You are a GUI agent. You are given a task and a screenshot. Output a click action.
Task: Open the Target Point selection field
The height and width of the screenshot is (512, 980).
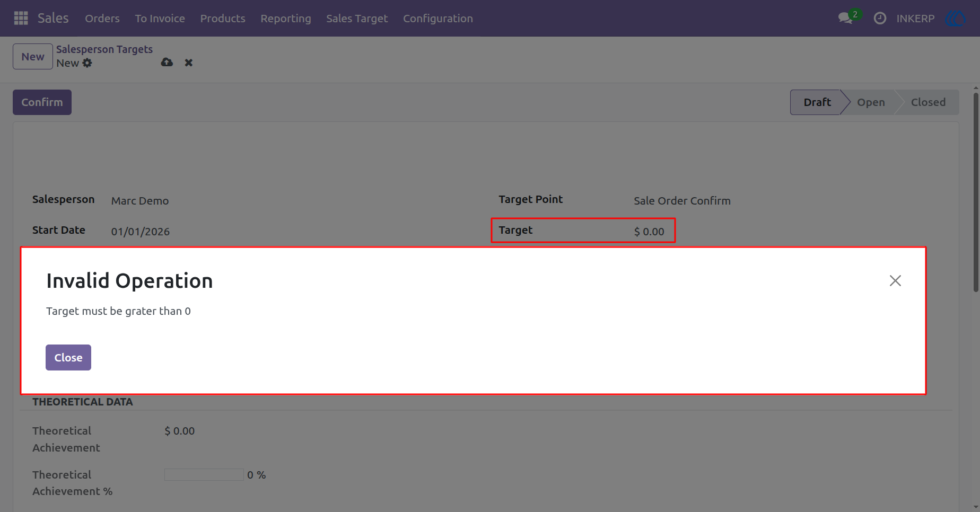click(x=682, y=201)
